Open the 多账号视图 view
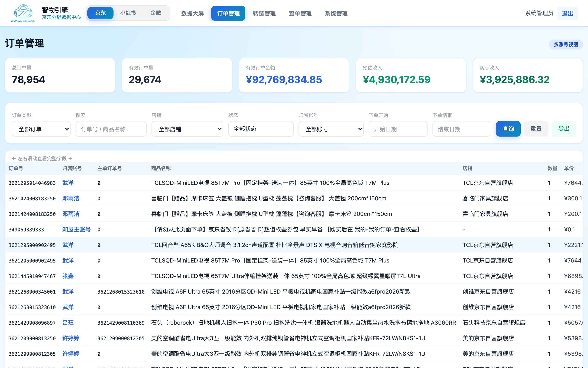 coord(566,45)
